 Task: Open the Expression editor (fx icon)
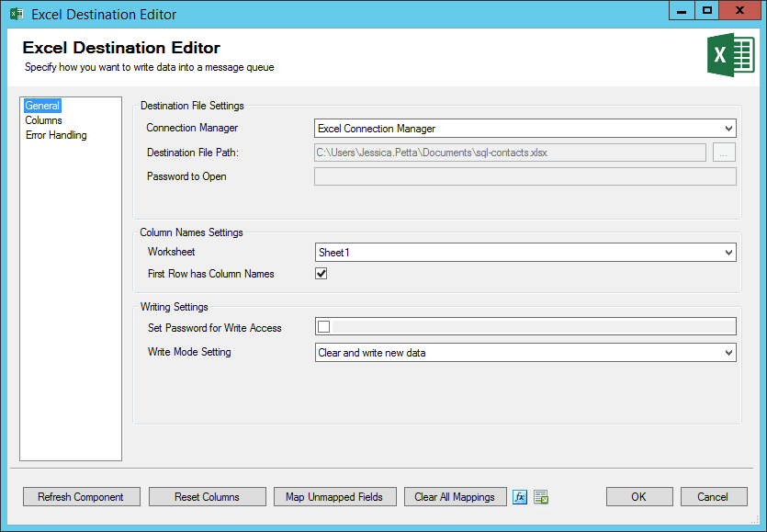pyautogui.click(x=519, y=496)
